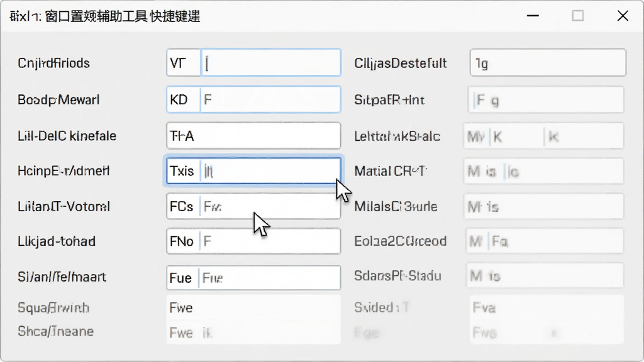Click the field beside SdansPl-Stadu
The height and width of the screenshot is (362, 644).
pyautogui.click(x=545, y=275)
